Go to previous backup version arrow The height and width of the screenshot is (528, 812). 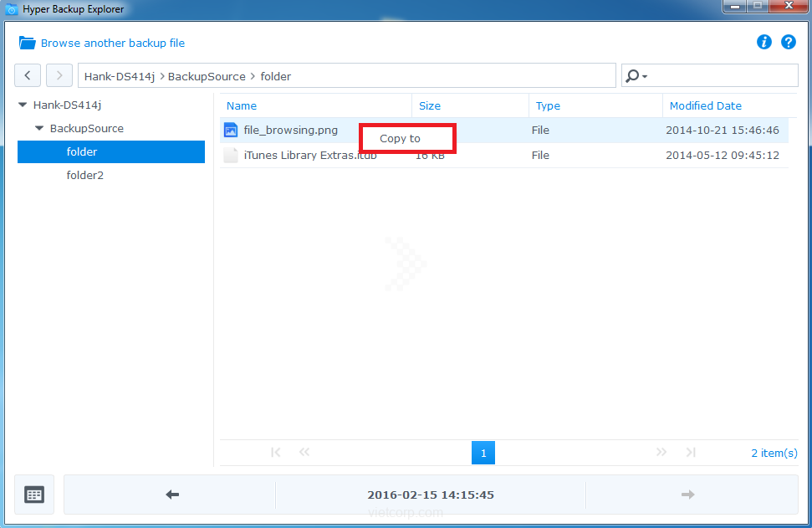pyautogui.click(x=172, y=495)
